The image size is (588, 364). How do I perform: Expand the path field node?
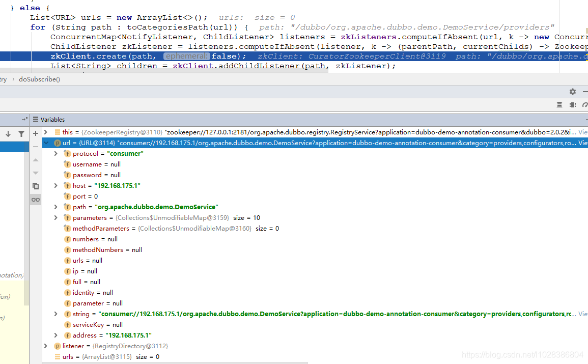(x=56, y=207)
